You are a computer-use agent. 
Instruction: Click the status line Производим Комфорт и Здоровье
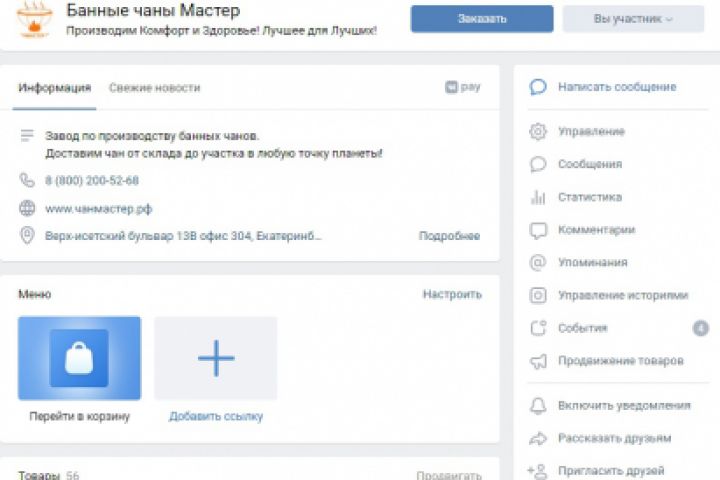coord(221,31)
